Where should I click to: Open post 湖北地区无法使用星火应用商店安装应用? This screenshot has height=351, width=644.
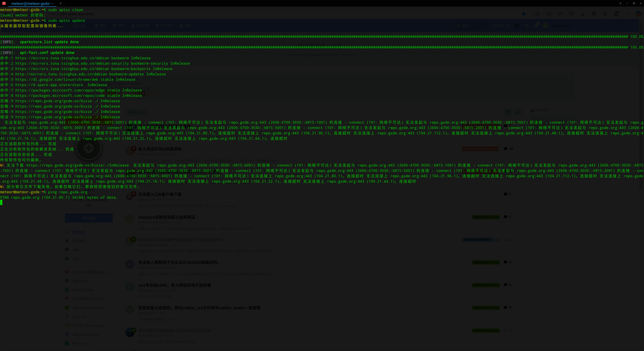pyautogui.click(x=174, y=331)
